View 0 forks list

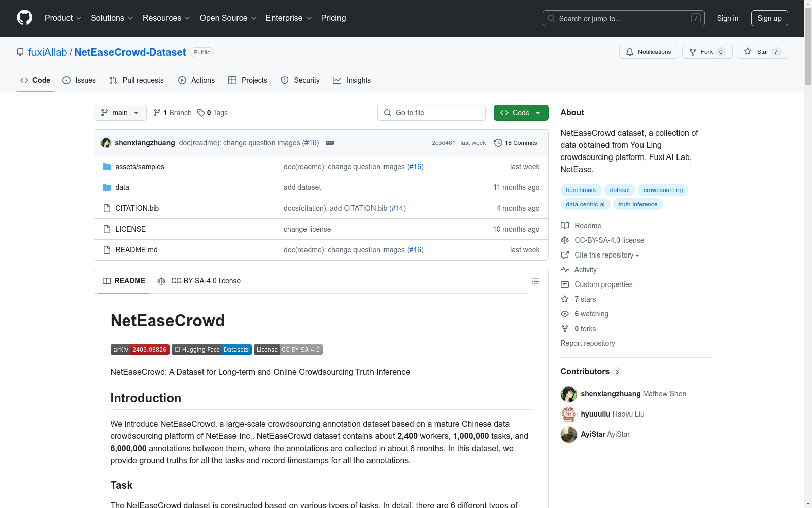[579, 329]
